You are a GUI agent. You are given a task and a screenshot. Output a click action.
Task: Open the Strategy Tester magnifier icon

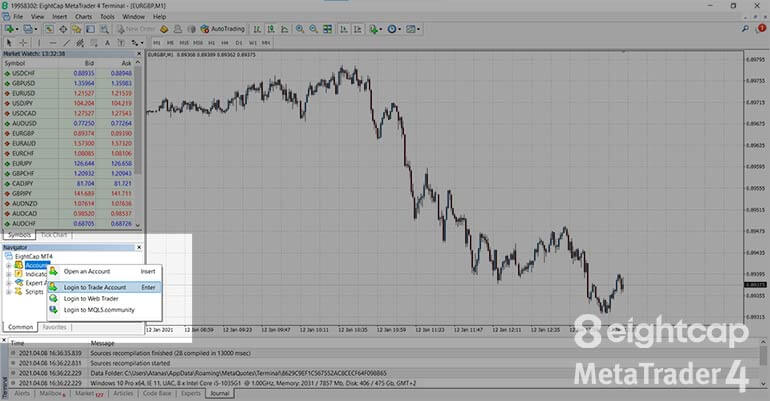point(104,29)
